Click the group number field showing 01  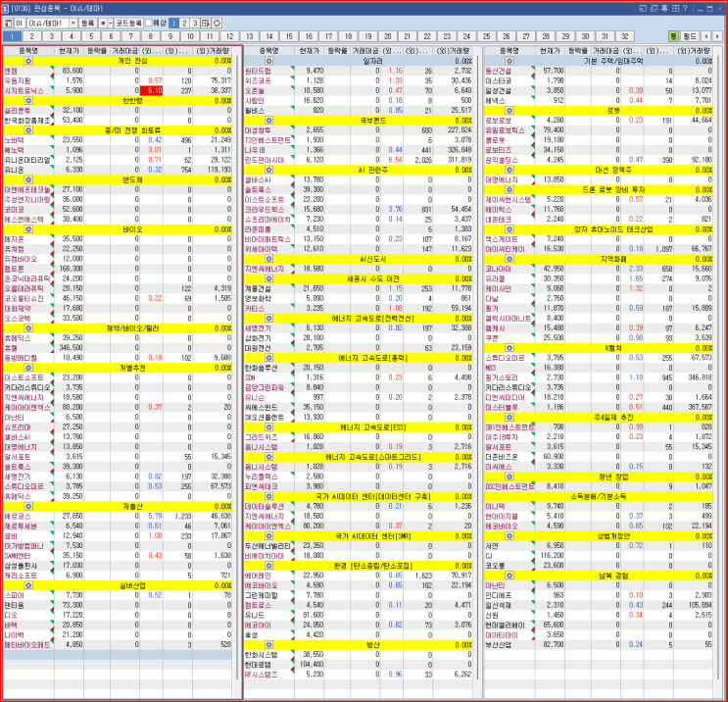coord(20,23)
